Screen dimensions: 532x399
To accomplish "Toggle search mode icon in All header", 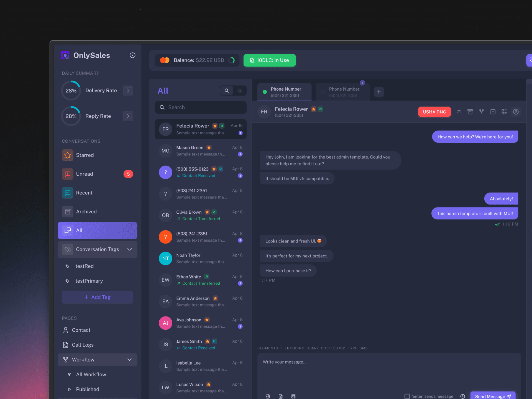I will click(227, 91).
